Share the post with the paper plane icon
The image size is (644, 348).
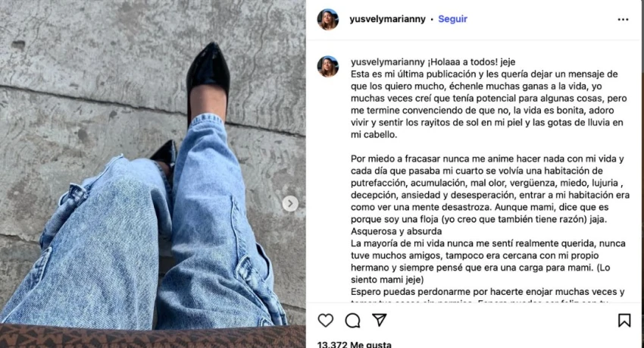click(379, 320)
